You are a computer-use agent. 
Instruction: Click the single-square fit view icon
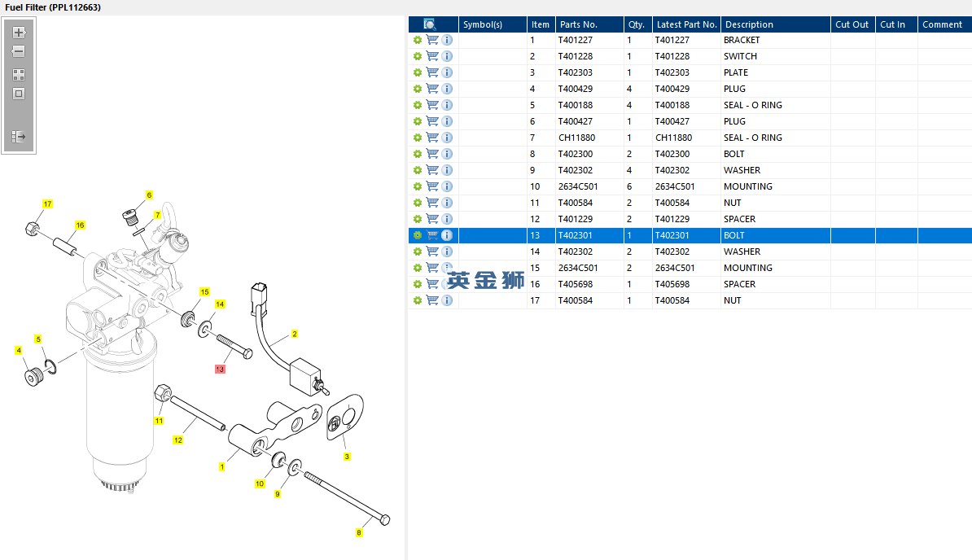(x=19, y=94)
